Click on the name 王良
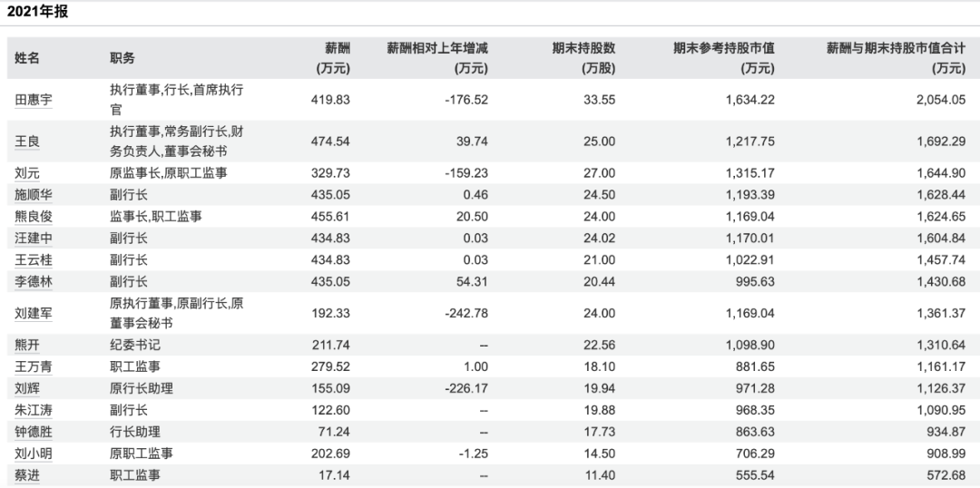This screenshot has width=980, height=488. 27,142
